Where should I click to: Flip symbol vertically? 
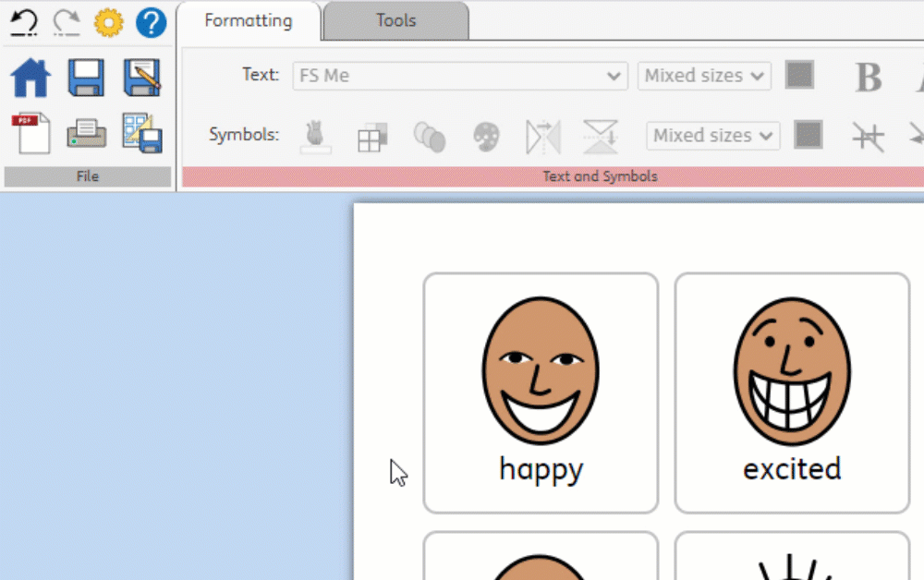point(600,137)
